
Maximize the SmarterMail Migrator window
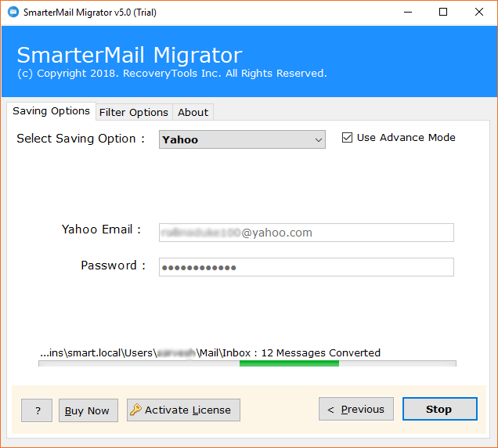click(x=443, y=12)
